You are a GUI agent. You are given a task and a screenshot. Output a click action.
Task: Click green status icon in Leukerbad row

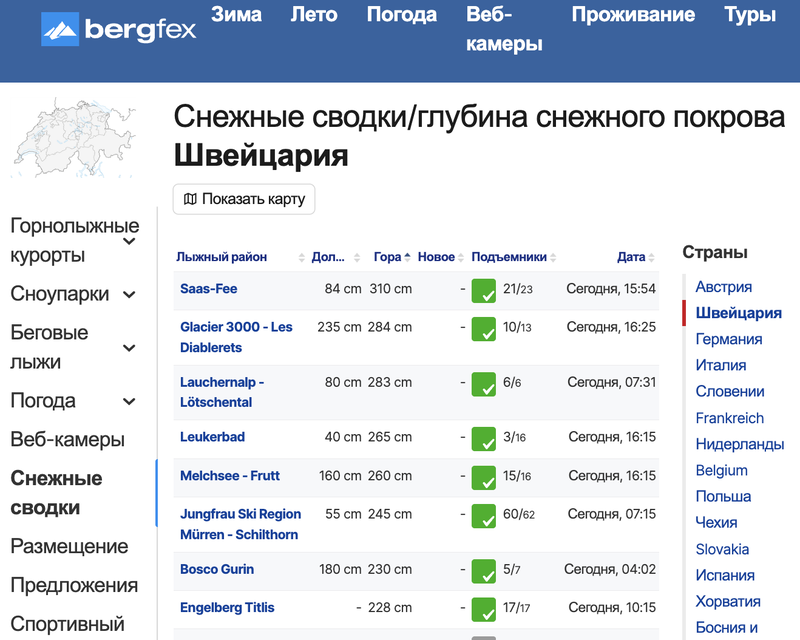click(484, 439)
